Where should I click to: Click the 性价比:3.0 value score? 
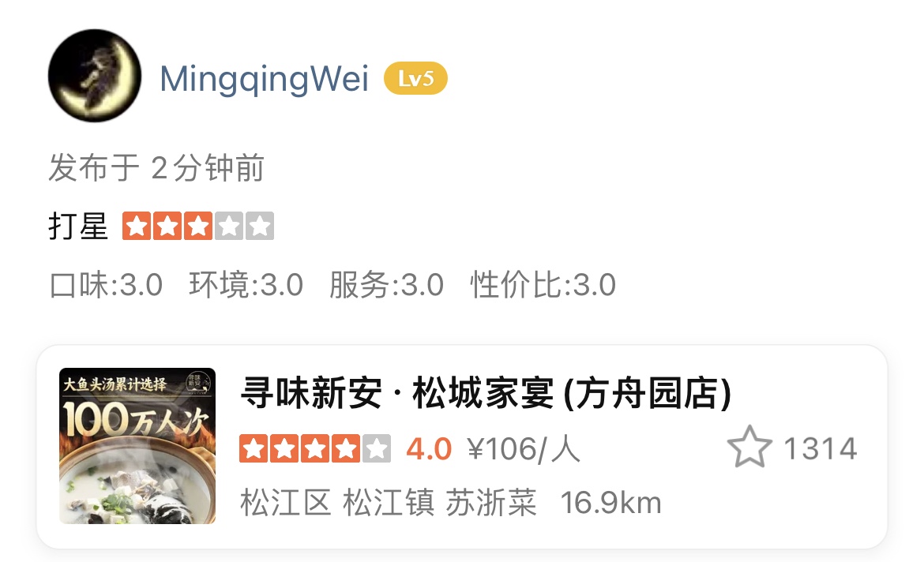click(x=543, y=285)
